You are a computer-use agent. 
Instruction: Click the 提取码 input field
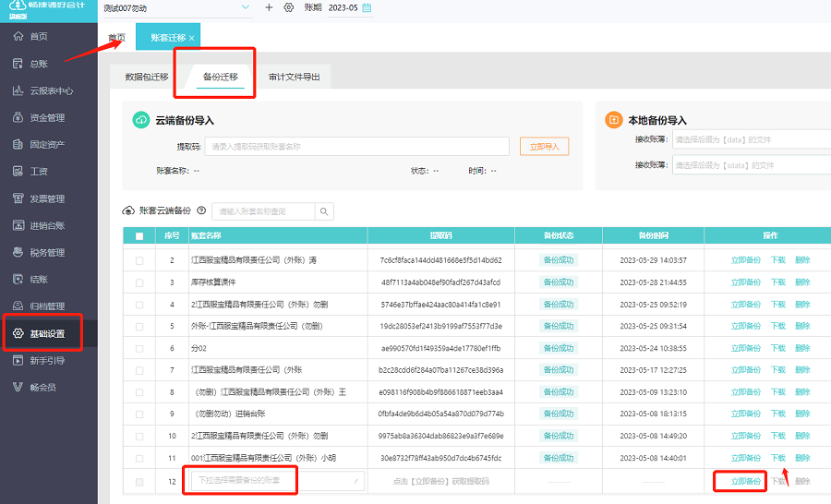[356, 146]
